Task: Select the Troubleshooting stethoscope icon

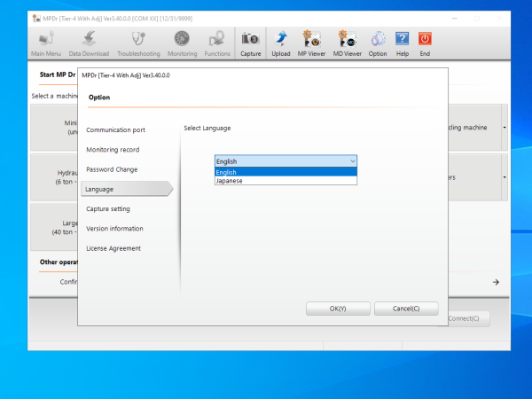Action: (x=138, y=43)
